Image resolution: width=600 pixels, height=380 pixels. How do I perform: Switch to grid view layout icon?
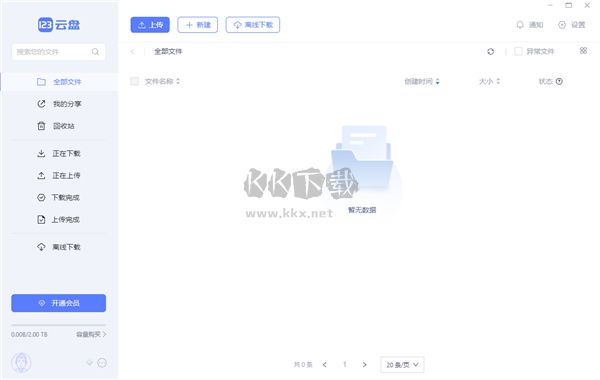click(x=583, y=51)
